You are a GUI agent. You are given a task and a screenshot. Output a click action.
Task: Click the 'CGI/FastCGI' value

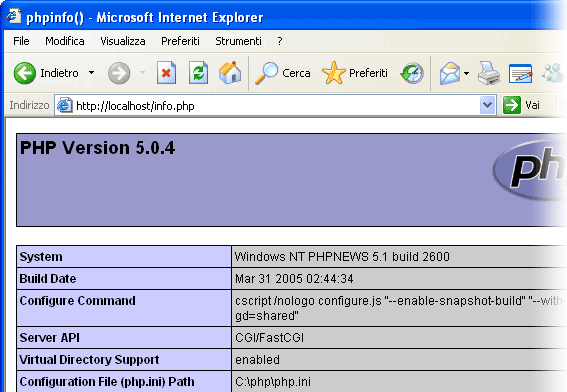tap(269, 338)
